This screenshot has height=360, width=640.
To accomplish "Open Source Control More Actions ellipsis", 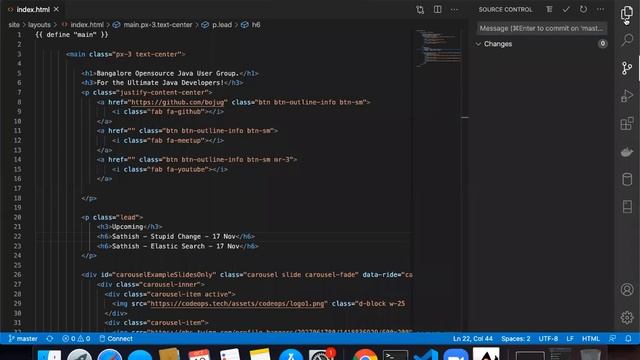I will [x=600, y=9].
